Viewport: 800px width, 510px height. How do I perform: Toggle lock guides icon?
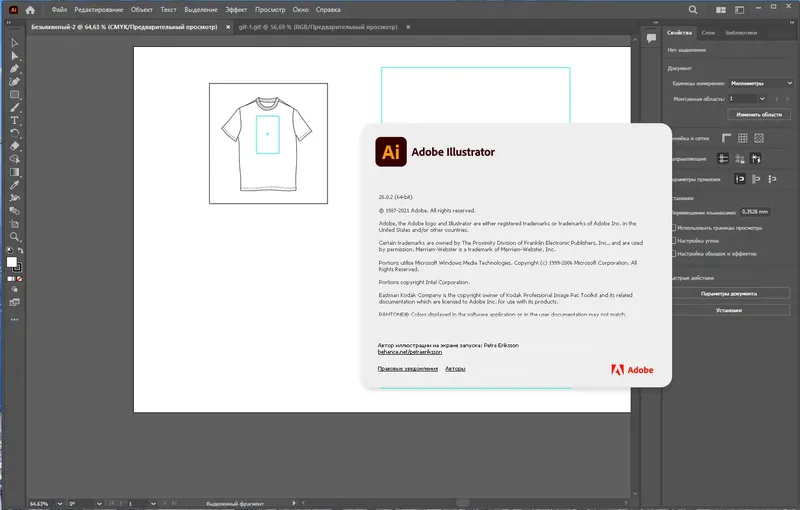point(739,159)
